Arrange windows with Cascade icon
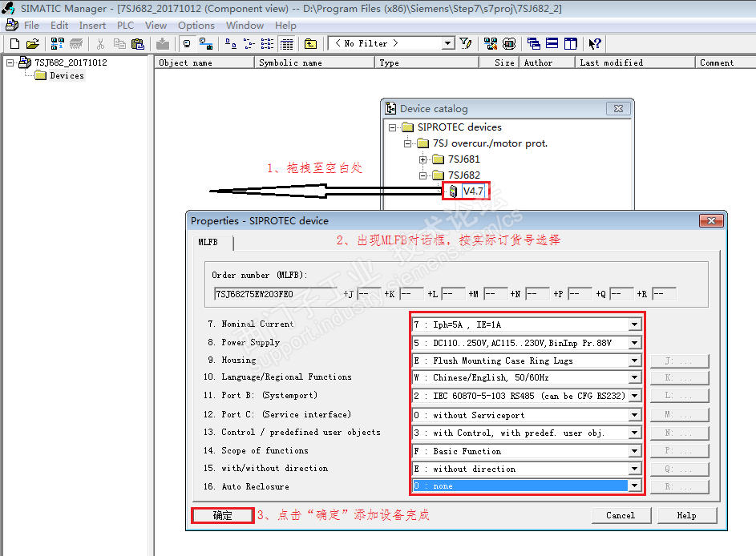 tap(534, 44)
